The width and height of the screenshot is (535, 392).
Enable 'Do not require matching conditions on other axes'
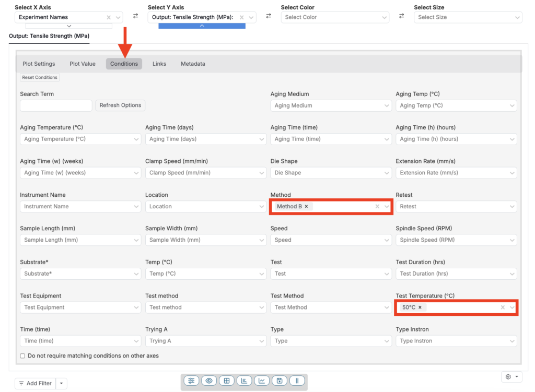pyautogui.click(x=22, y=356)
